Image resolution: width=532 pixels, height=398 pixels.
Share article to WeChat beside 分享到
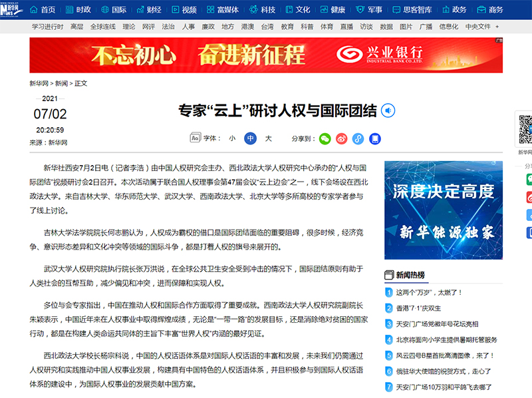[325, 138]
